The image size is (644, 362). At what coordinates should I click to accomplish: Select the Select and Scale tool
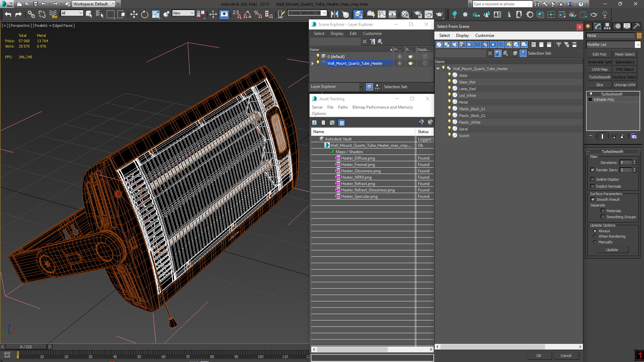156,14
